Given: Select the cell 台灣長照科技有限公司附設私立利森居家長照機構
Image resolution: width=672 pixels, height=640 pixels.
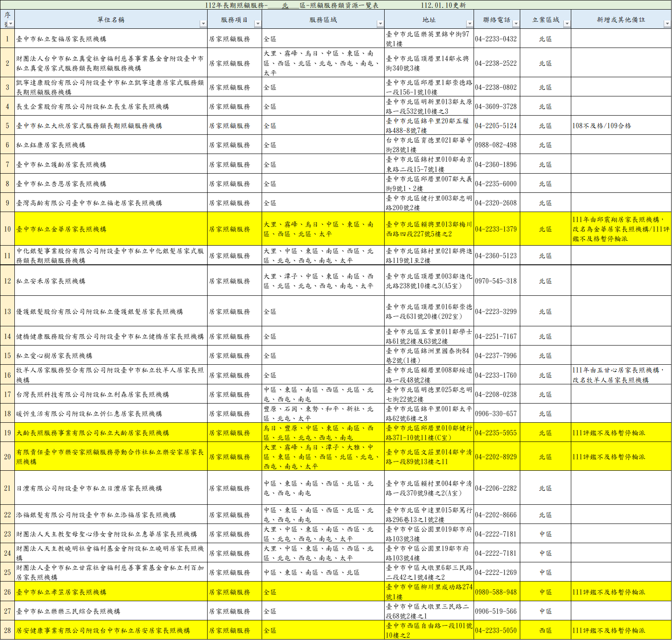Looking at the screenshot, I should click(x=111, y=394).
